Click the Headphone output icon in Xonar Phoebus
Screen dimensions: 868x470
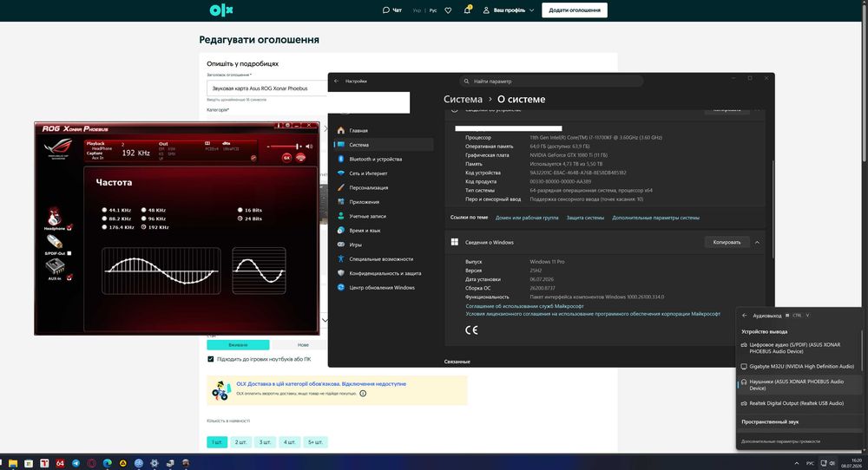click(x=54, y=216)
